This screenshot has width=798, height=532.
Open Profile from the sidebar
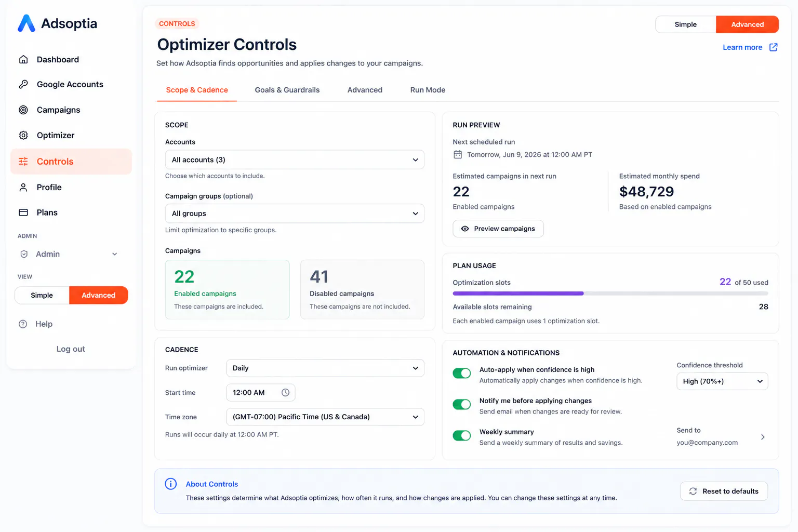click(71, 187)
